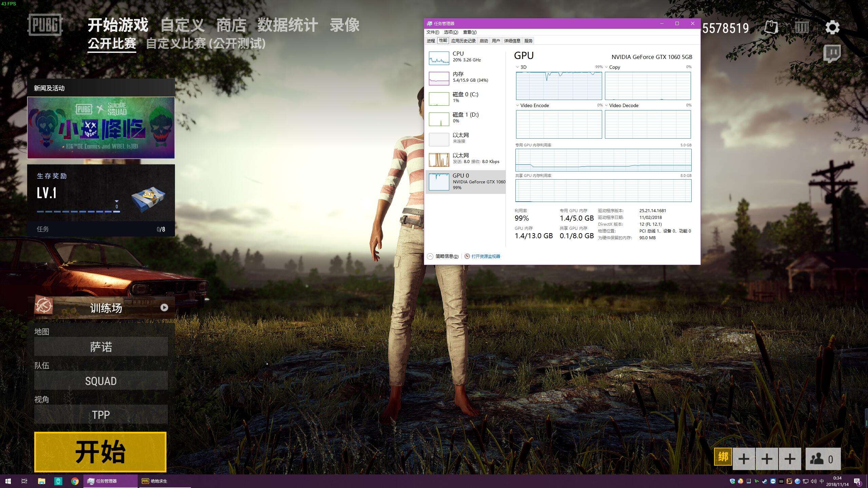The image size is (868, 488).
Task: Open the notification center icon
Action: pyautogui.click(x=858, y=482)
